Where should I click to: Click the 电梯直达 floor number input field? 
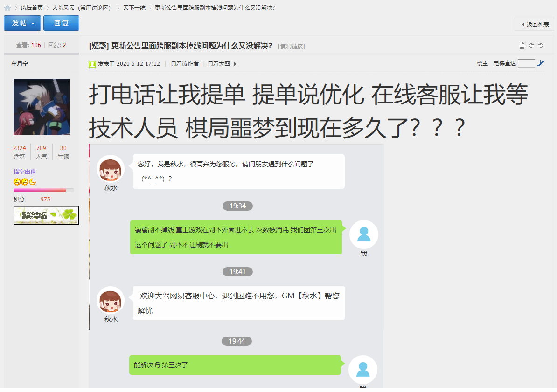[527, 63]
